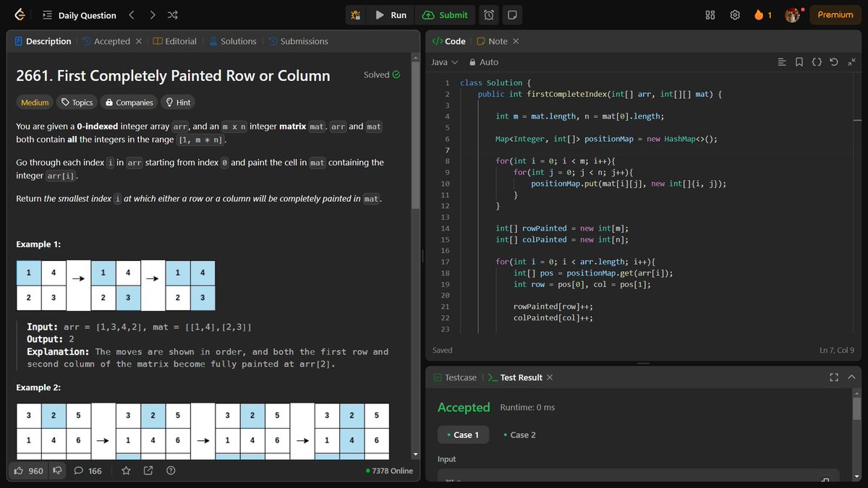Go to the next question arrow
Screen dimensions: 868x488
tap(152, 15)
